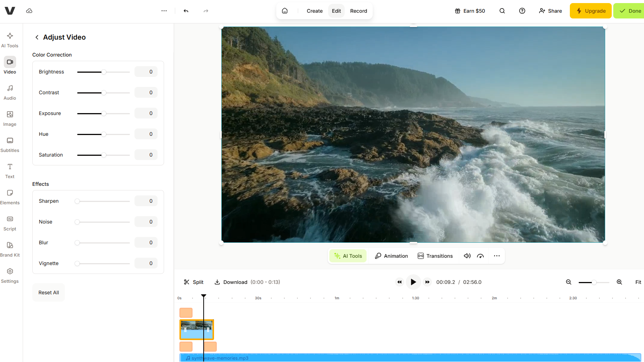644x362 pixels.
Task: Zoom out the timeline
Action: [x=569, y=282]
